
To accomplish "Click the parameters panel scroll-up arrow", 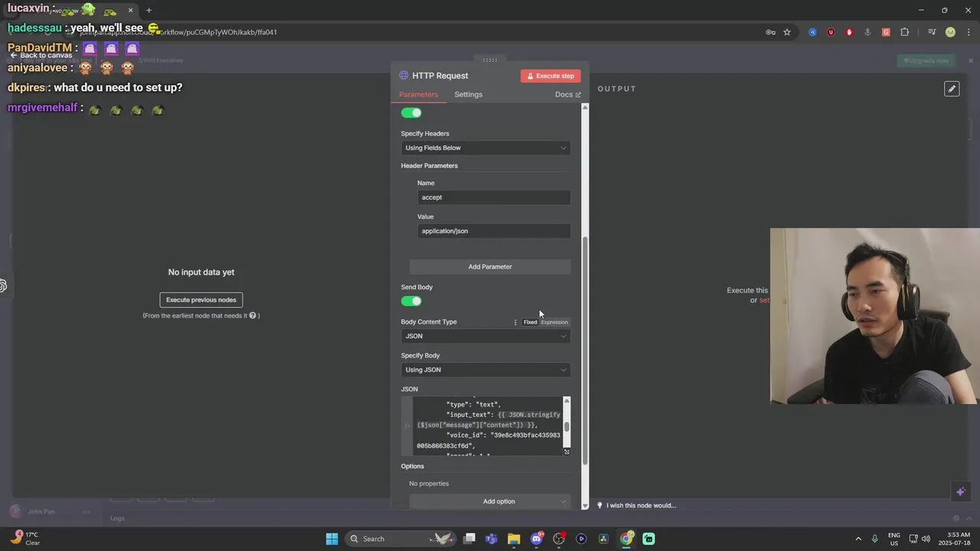I will coord(585,107).
